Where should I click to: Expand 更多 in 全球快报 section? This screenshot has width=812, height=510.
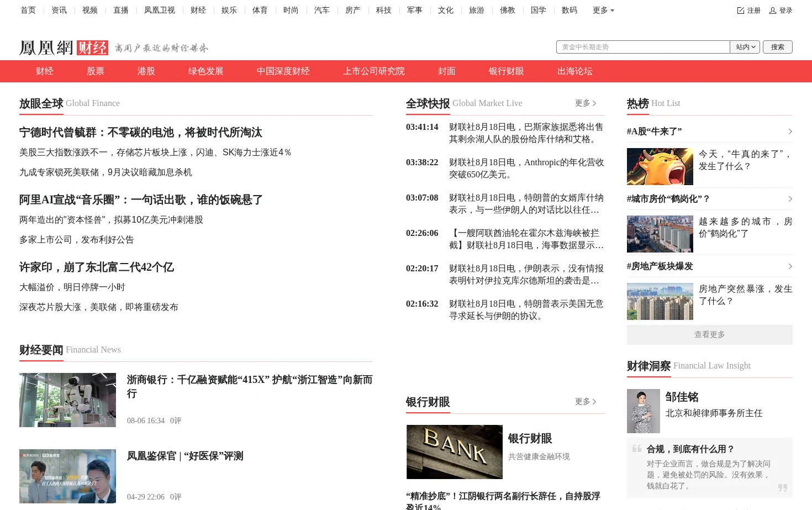(x=586, y=103)
